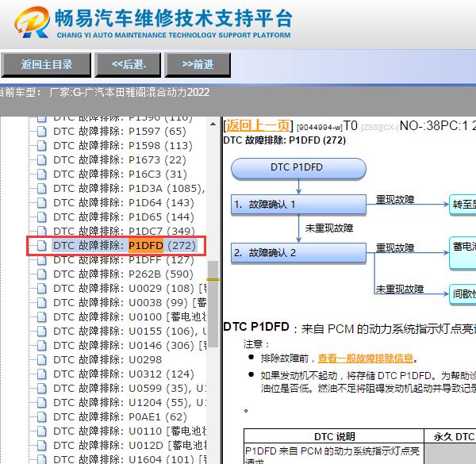This screenshot has width=476, height=464.
Task: Open tree item DTC 故障排除: U0029 (108)
Action: tap(130, 288)
